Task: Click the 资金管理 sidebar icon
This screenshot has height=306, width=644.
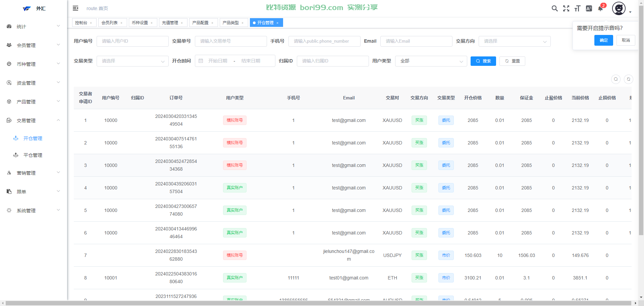Action: (x=9, y=83)
